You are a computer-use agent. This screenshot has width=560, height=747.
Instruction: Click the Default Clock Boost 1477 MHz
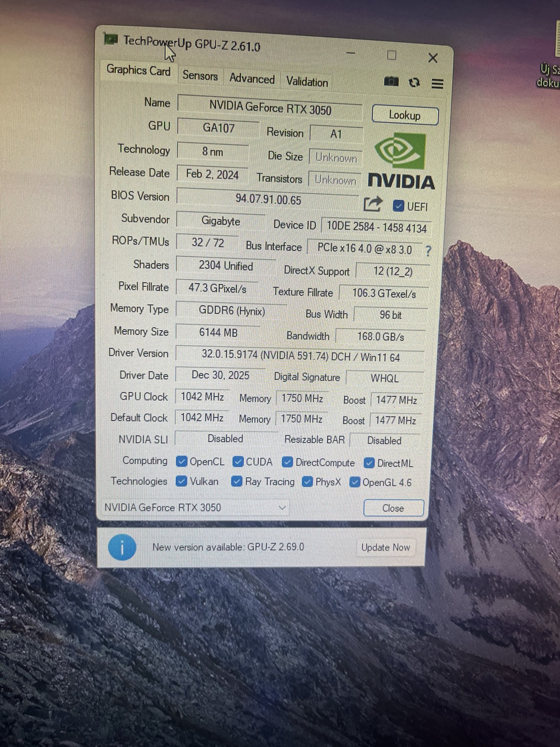click(x=395, y=420)
